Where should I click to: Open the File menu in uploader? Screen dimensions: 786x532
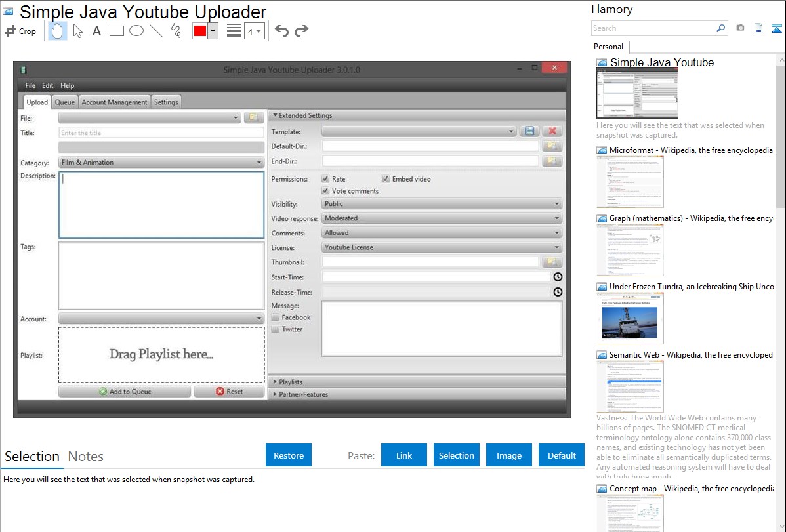(30, 85)
